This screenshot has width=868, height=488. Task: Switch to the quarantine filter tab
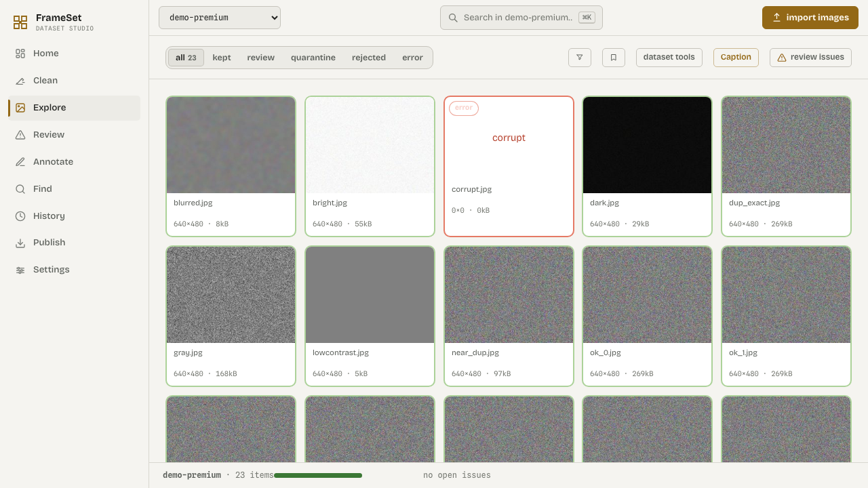[x=313, y=58]
